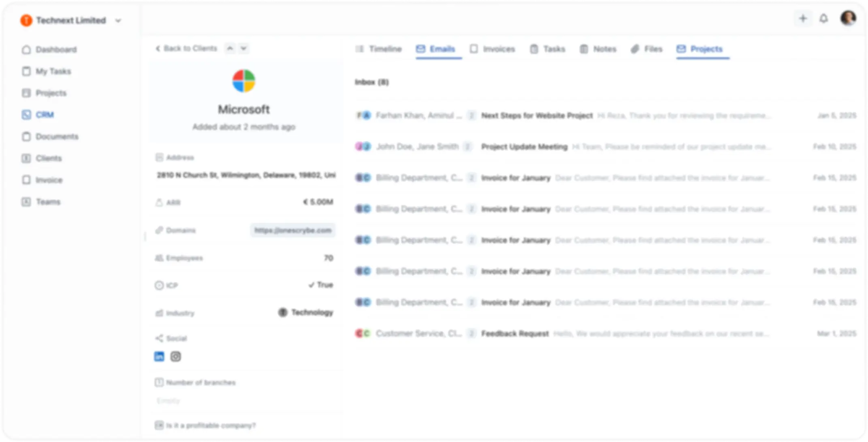Switch to the Notes tab
The image size is (868, 442).
coord(598,49)
